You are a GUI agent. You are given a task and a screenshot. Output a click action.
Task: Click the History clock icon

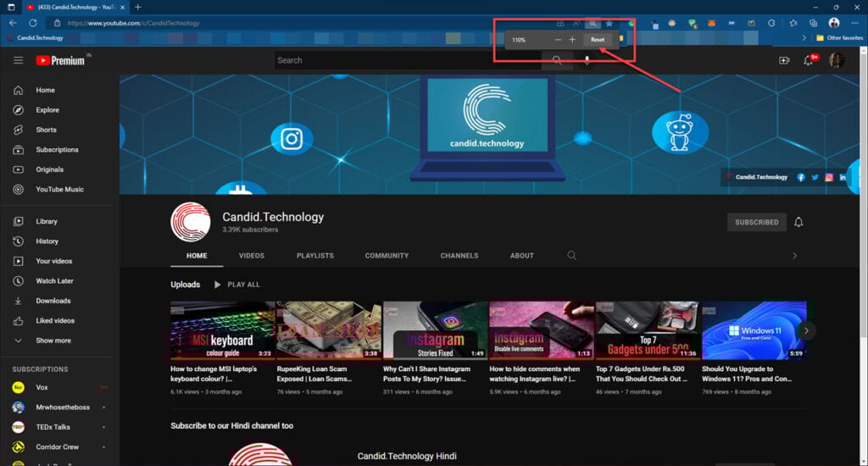(19, 241)
